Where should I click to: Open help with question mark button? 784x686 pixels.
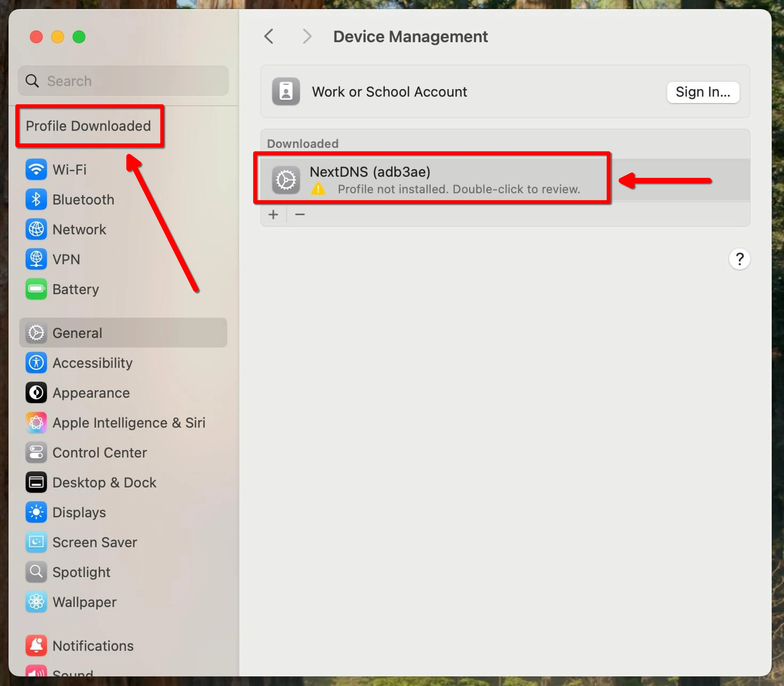tap(739, 259)
